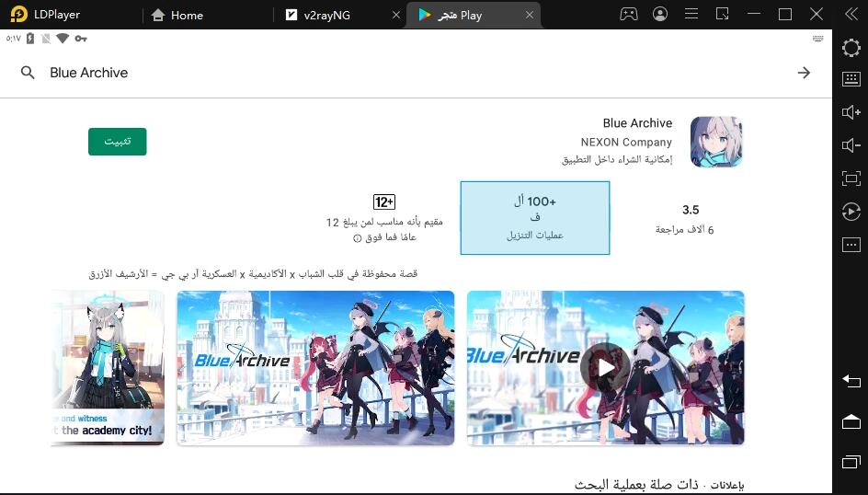Click the operation recorder sync icon

[851, 212]
